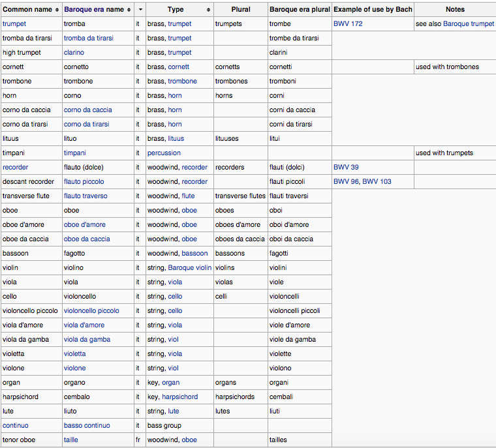The image size is (496, 448).
Task: Sort table by Type column arrows
Action: [208, 10]
